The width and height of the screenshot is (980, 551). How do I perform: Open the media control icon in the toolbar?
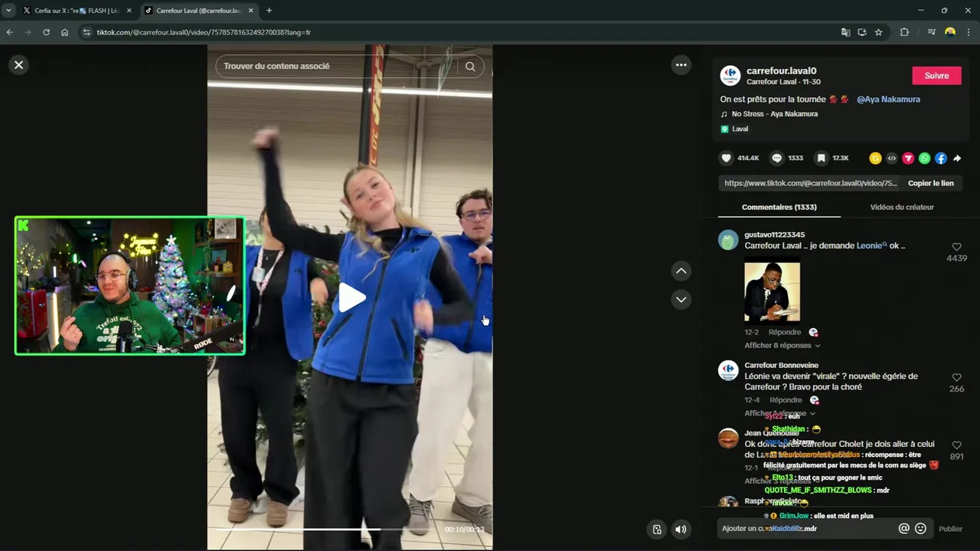(x=931, y=32)
